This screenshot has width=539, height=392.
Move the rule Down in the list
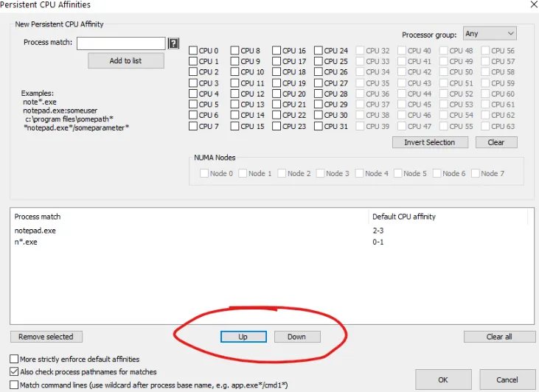pos(297,337)
